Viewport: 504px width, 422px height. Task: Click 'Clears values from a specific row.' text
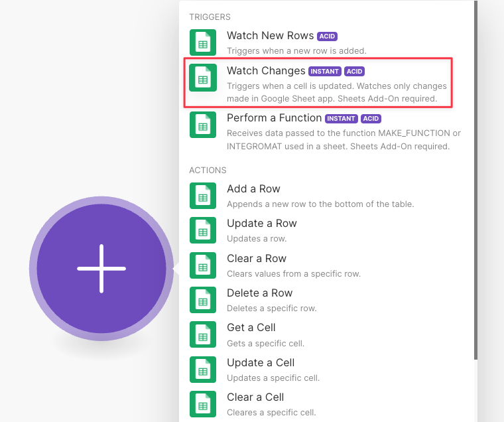pos(294,274)
